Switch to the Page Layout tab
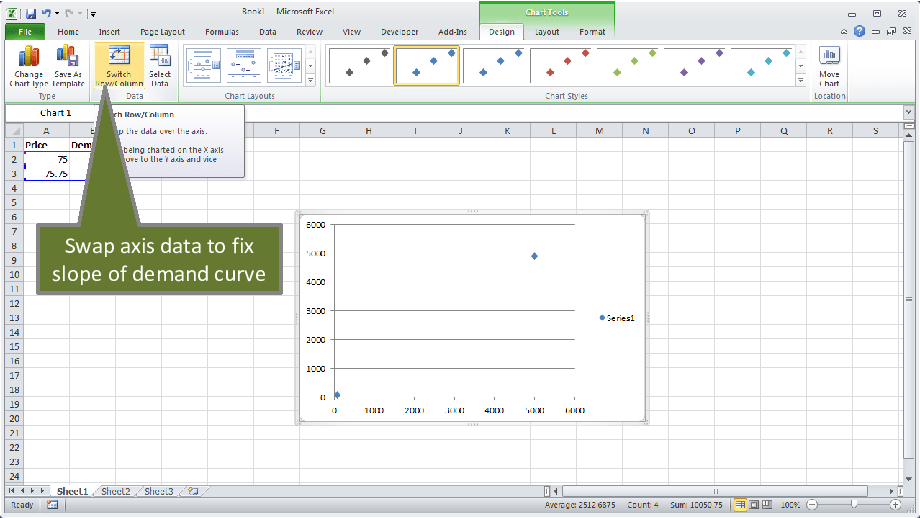The width and height of the screenshot is (920, 518). [163, 32]
